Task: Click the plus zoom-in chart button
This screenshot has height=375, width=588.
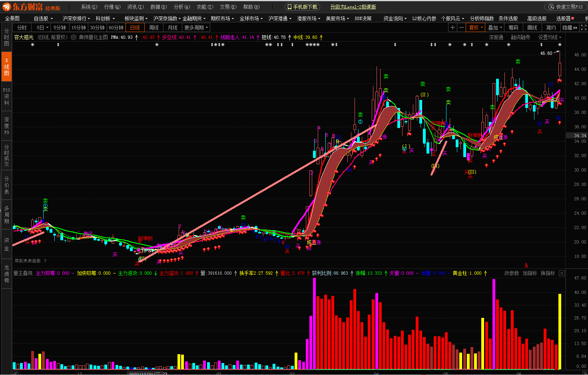Action: click(x=452, y=28)
